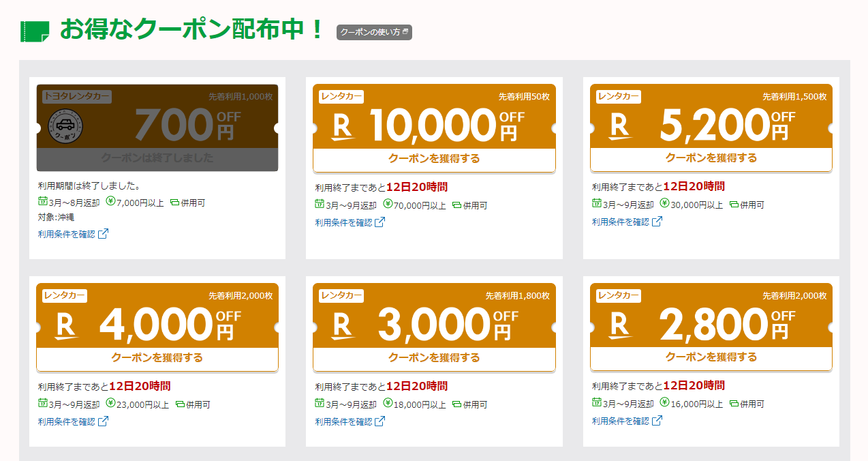Image resolution: width=868 pixels, height=461 pixels.
Task: Get the 3,000円 OFF coupon
Action: click(x=434, y=358)
